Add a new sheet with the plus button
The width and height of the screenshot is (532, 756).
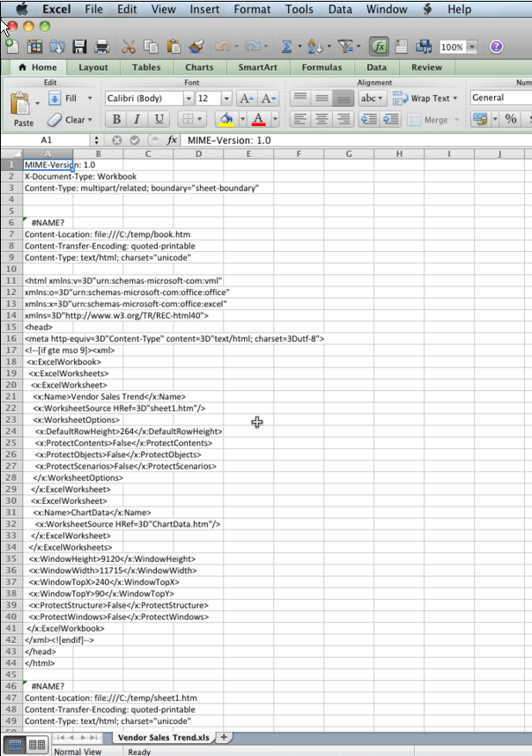(x=223, y=737)
